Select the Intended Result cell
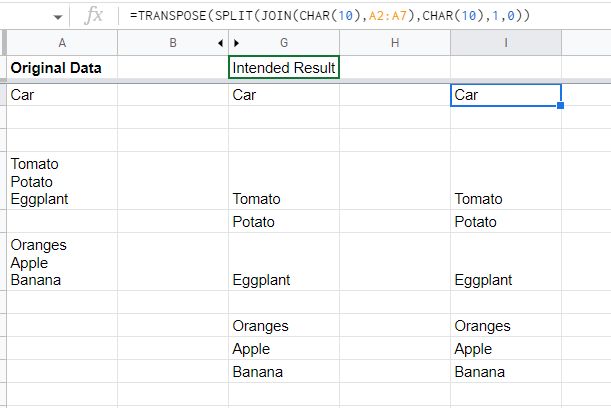Image resolution: width=611 pixels, height=408 pixels. tap(284, 68)
